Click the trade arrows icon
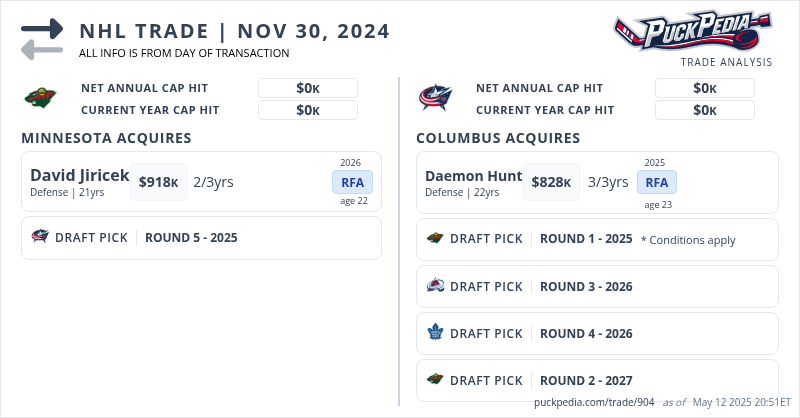 (42, 38)
